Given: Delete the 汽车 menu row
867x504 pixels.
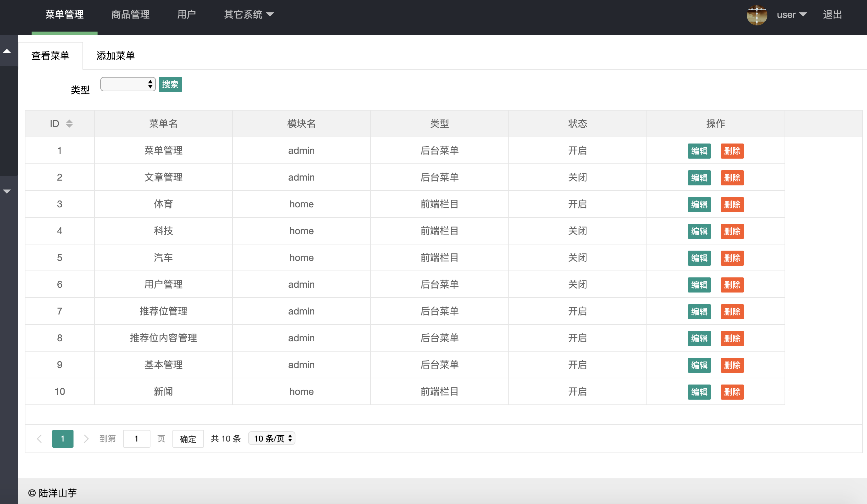Looking at the screenshot, I should (x=732, y=258).
